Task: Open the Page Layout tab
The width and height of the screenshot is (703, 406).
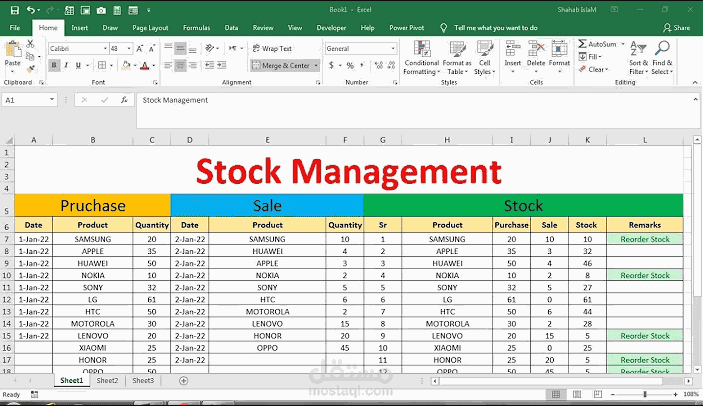Action: pyautogui.click(x=150, y=28)
